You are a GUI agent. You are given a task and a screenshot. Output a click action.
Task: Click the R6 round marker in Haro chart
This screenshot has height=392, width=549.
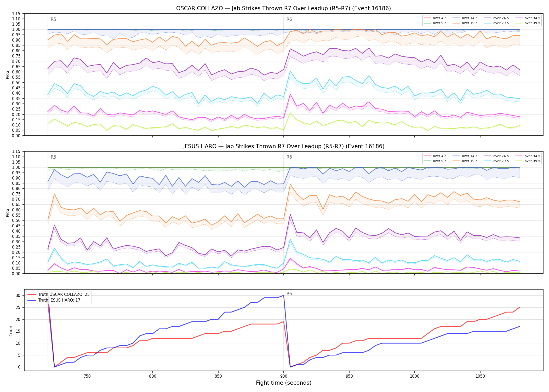289,157
